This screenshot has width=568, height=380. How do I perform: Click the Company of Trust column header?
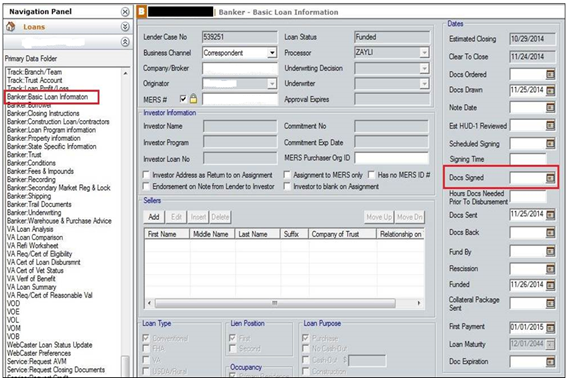[x=342, y=234]
